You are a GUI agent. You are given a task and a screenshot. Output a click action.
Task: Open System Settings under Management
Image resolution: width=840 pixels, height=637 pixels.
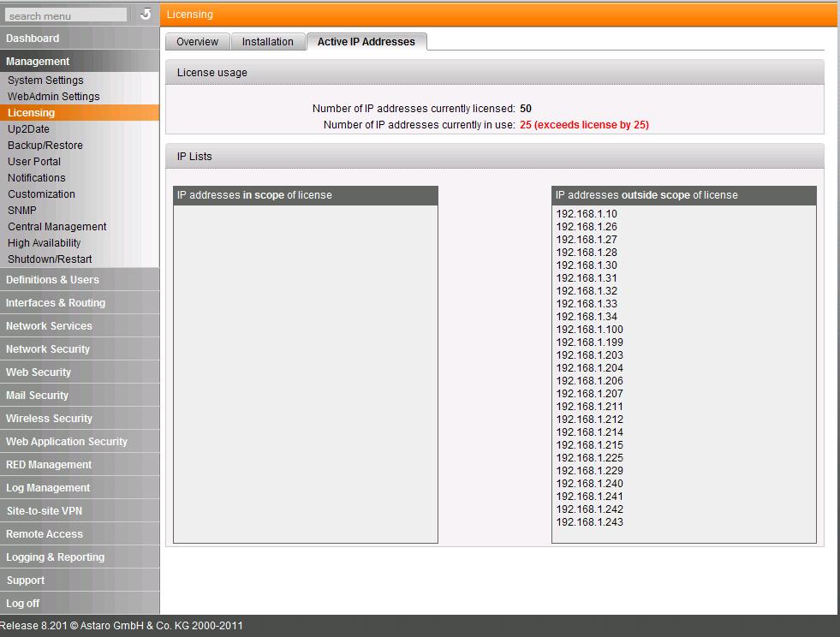coord(45,80)
